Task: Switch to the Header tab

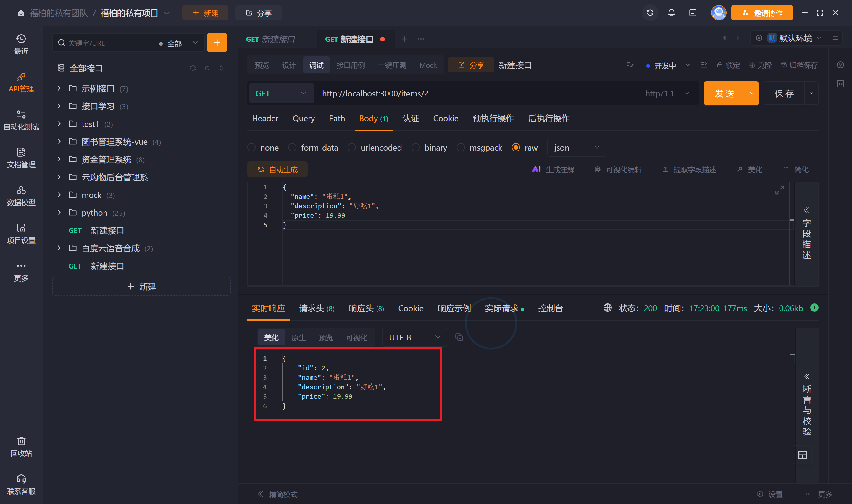Action: coord(265,119)
